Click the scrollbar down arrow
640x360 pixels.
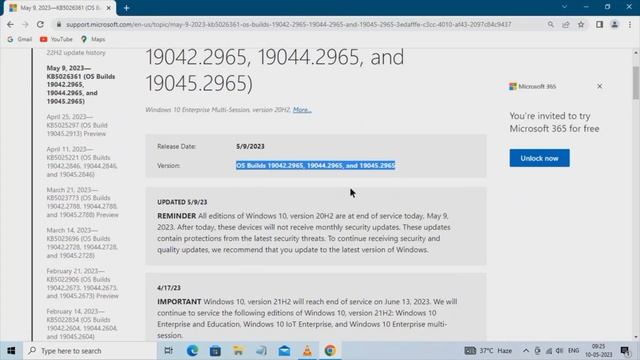636,337
